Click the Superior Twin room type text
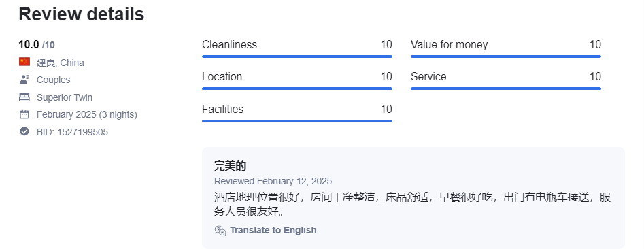 click(65, 97)
